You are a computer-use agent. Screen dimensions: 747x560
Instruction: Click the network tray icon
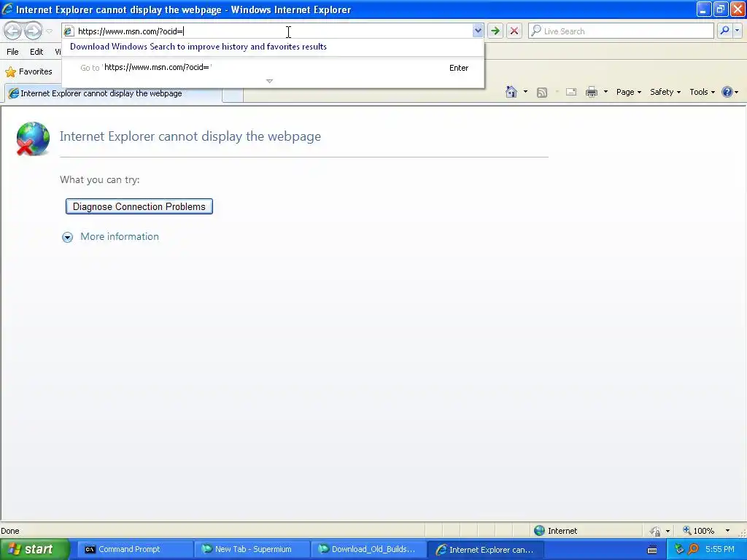(x=679, y=550)
